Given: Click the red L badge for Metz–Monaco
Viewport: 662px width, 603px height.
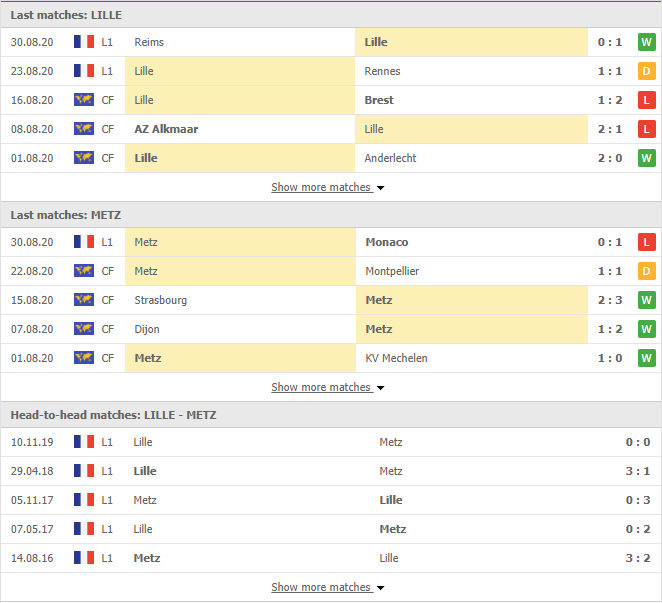Looking at the screenshot, I should point(646,242).
